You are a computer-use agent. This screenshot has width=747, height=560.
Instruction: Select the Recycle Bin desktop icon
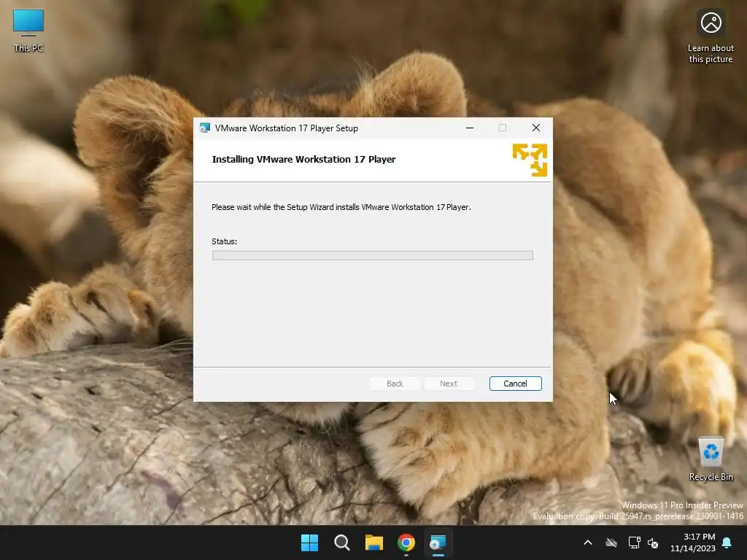coord(711,459)
